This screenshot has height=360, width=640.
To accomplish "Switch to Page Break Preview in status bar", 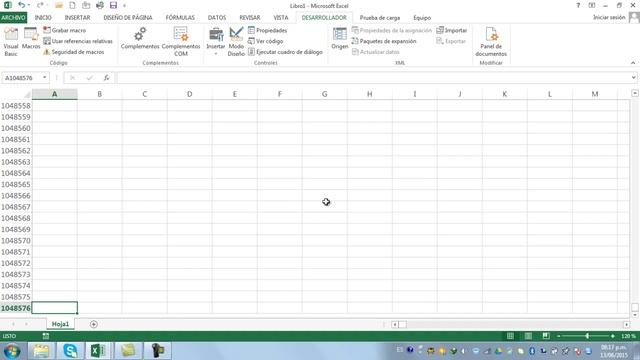I will [546, 336].
